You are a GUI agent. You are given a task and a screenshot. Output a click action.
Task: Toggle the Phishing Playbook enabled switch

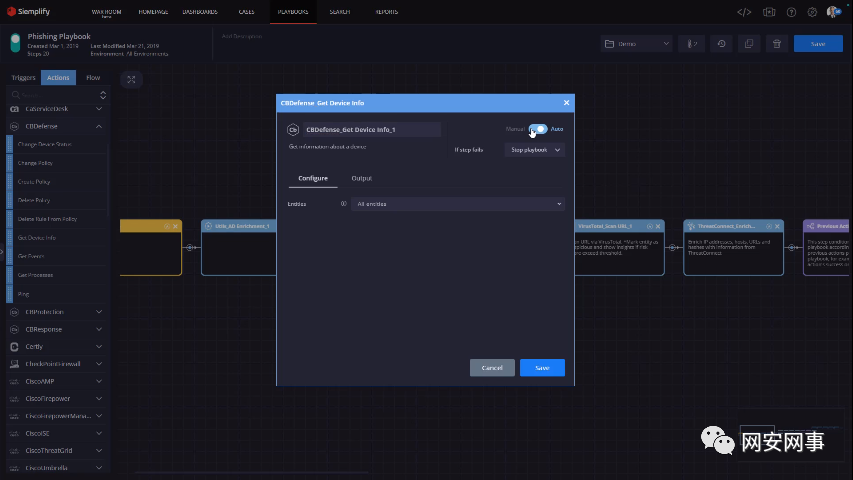pos(15,43)
